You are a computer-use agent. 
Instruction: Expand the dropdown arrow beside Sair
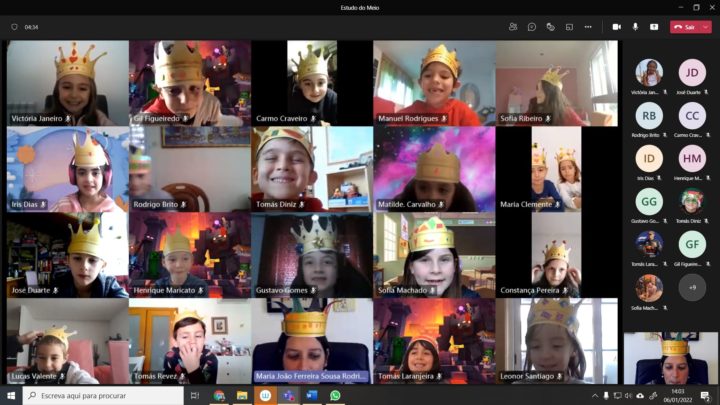pyautogui.click(x=707, y=27)
